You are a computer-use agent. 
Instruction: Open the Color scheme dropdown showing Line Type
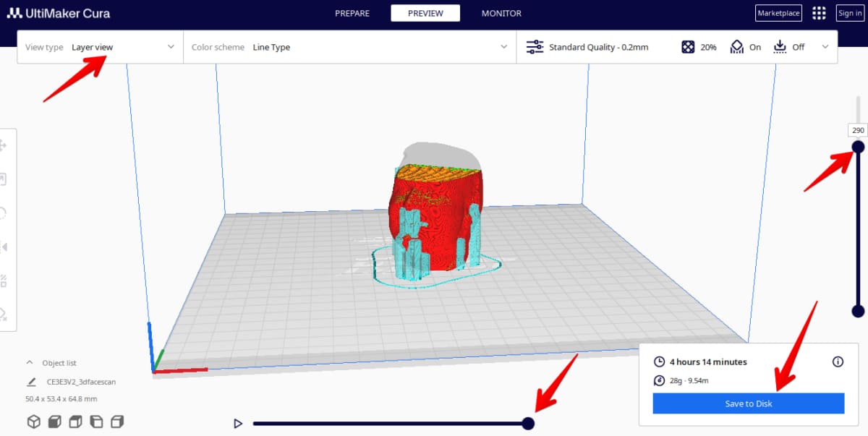[349, 47]
